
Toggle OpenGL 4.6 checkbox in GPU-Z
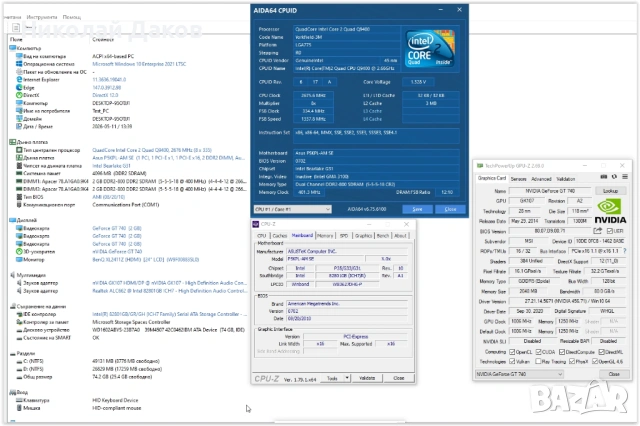(x=595, y=362)
